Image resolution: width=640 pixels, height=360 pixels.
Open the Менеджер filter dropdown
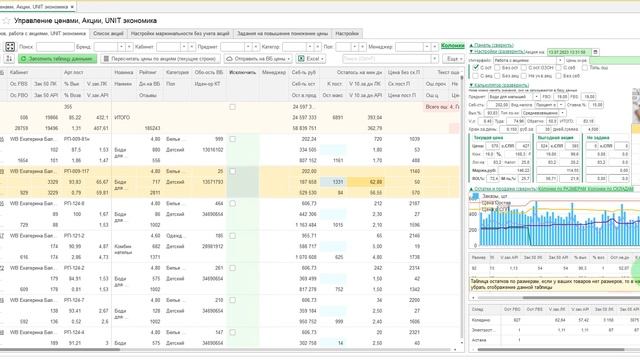coord(427,47)
